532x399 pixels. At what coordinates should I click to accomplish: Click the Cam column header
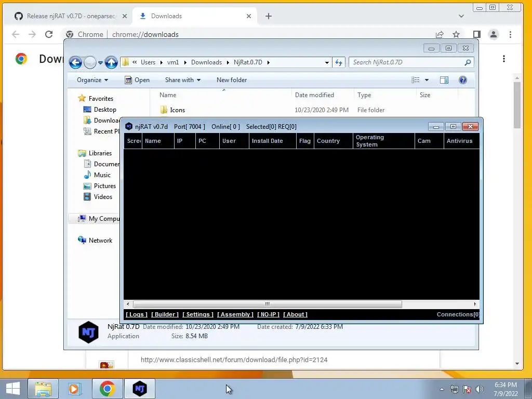coord(429,141)
